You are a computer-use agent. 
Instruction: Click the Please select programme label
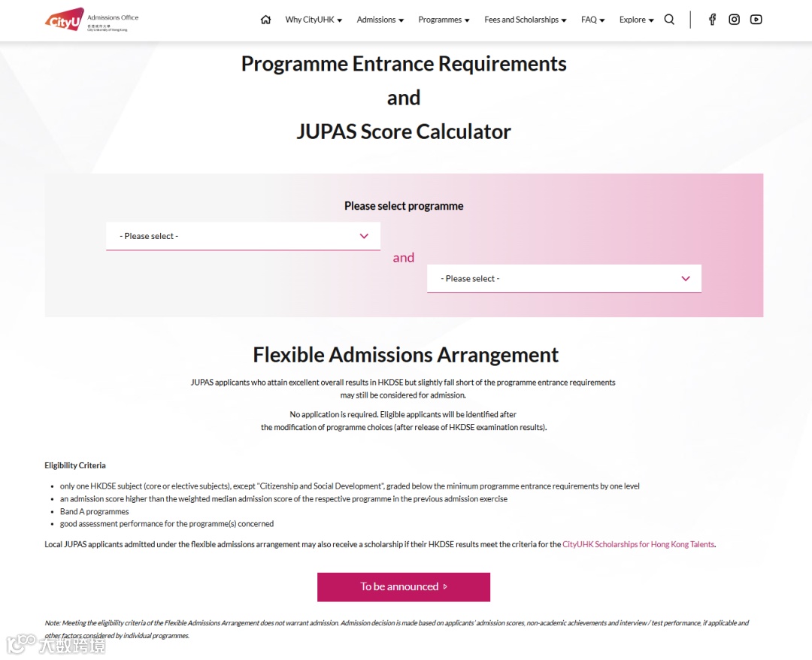click(x=404, y=206)
